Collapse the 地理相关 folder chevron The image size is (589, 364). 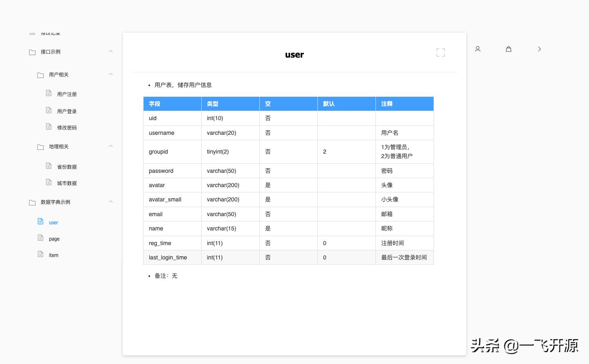(111, 146)
